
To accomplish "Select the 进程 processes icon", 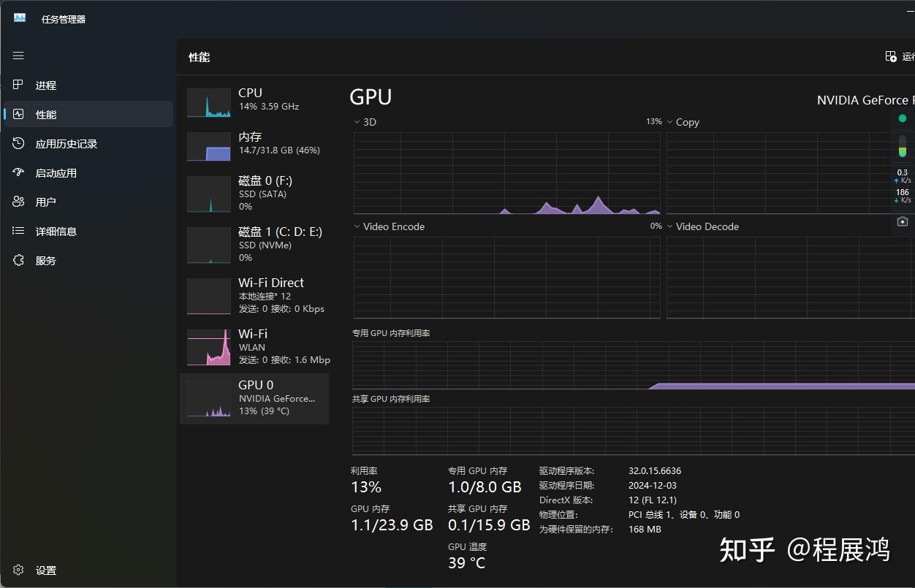I will coord(18,85).
